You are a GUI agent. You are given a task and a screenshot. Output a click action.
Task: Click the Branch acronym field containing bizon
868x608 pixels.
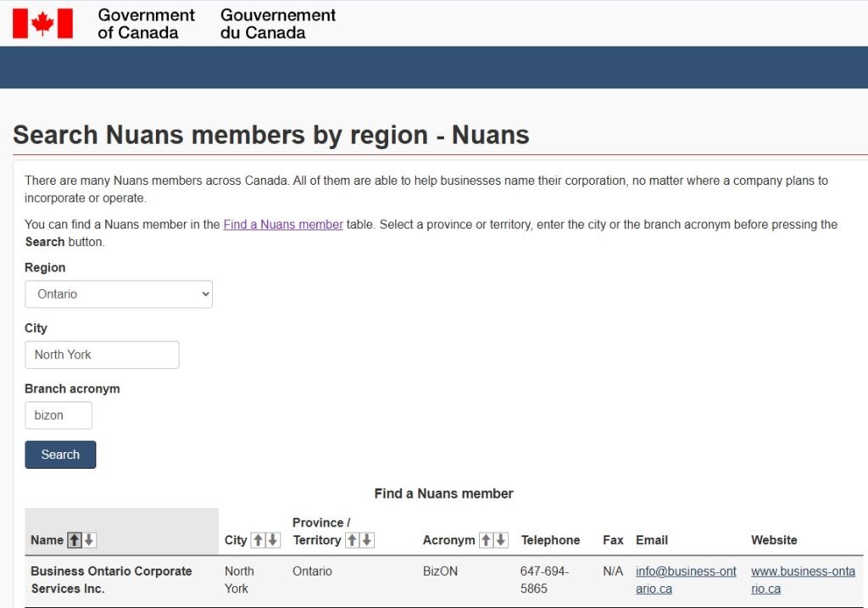58,416
